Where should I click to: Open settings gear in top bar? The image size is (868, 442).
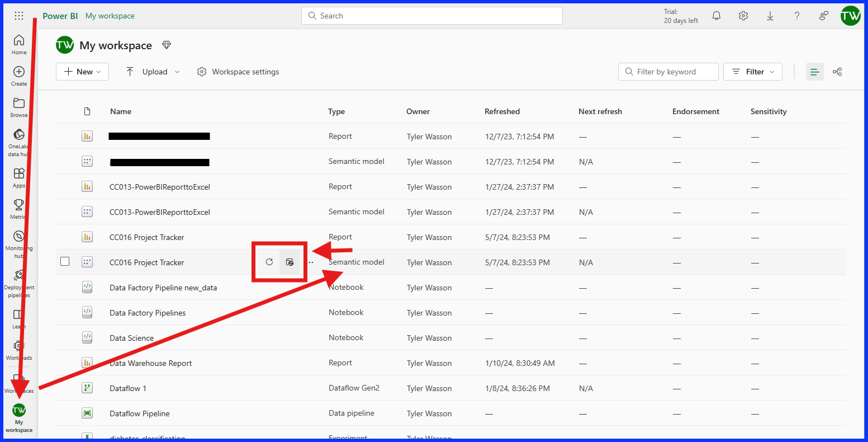(743, 16)
